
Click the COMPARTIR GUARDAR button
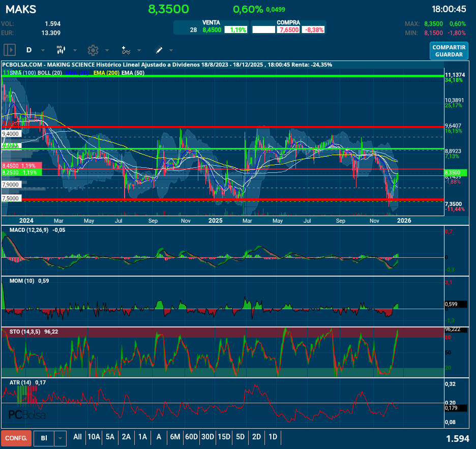point(449,51)
